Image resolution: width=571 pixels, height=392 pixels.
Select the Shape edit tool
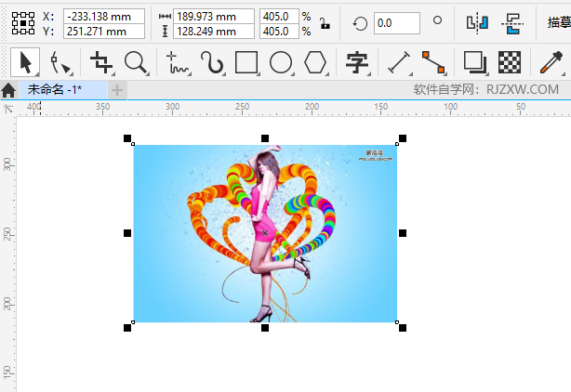[x=60, y=62]
